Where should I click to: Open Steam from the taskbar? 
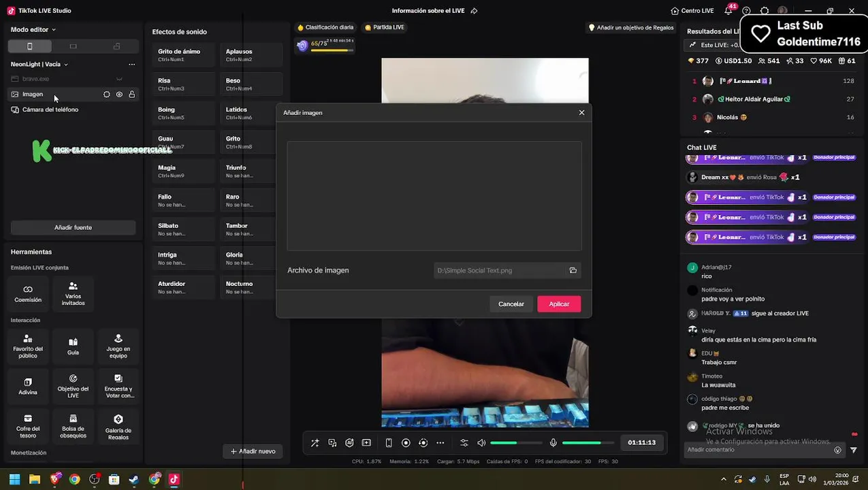pyautogui.click(x=134, y=479)
